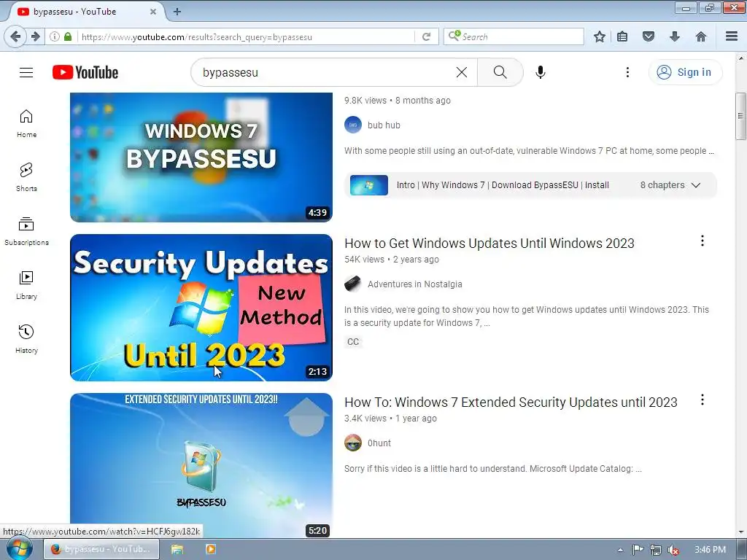This screenshot has height=560, width=747.
Task: Open Firefox downloads arrow
Action: click(x=675, y=36)
